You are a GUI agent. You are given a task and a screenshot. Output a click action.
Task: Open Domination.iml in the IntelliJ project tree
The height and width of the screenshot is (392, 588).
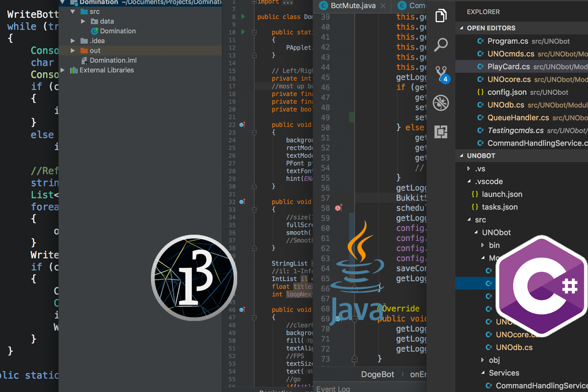coord(113,60)
